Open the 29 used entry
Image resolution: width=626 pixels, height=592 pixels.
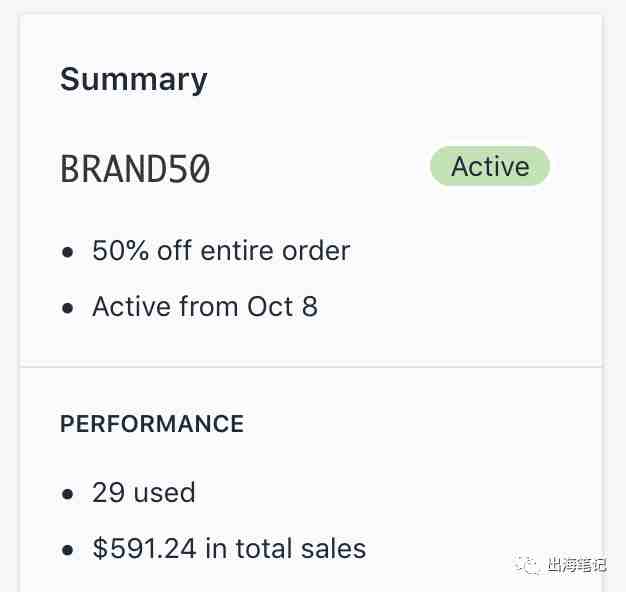click(144, 492)
